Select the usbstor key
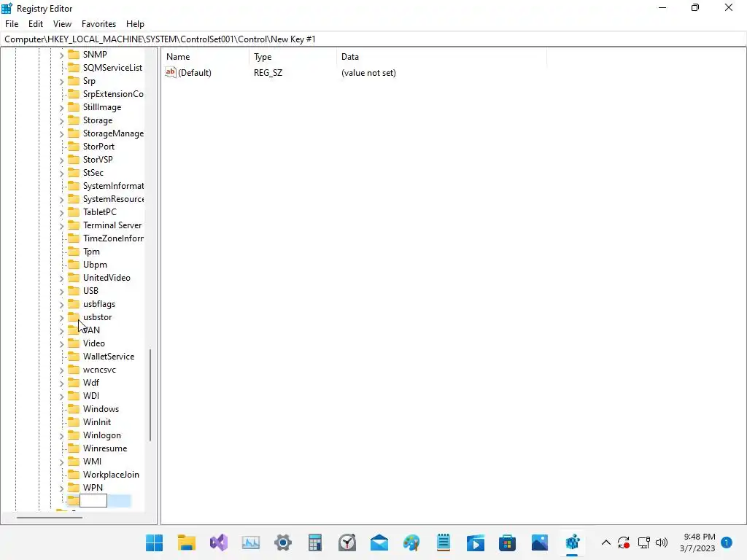The height and width of the screenshot is (560, 747). click(x=98, y=317)
